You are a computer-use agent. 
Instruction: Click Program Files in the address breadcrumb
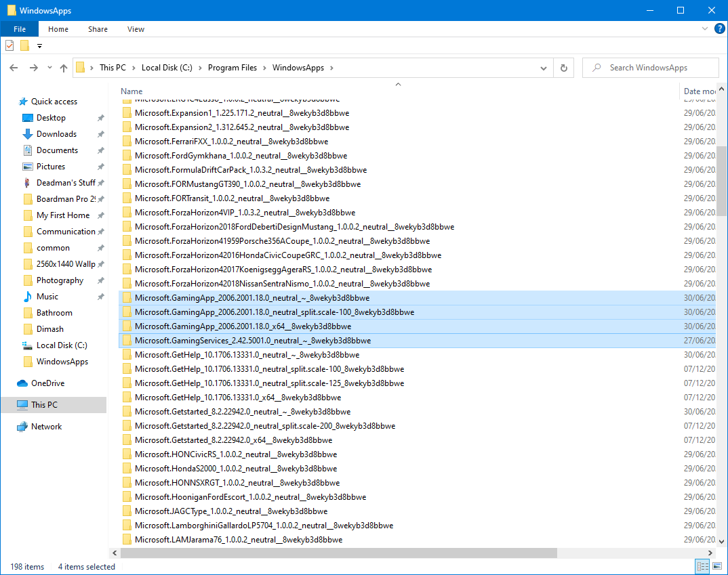point(232,68)
